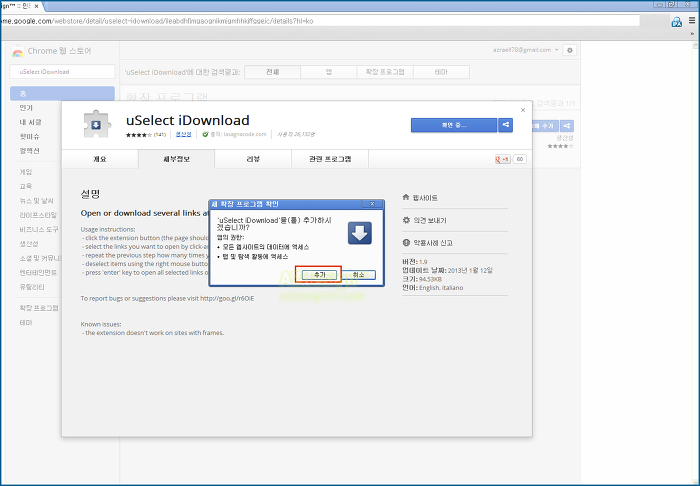Image resolution: width=700 pixels, height=486 pixels.
Task: Click the share icon beside the blue 확인 중 button
Action: point(505,125)
